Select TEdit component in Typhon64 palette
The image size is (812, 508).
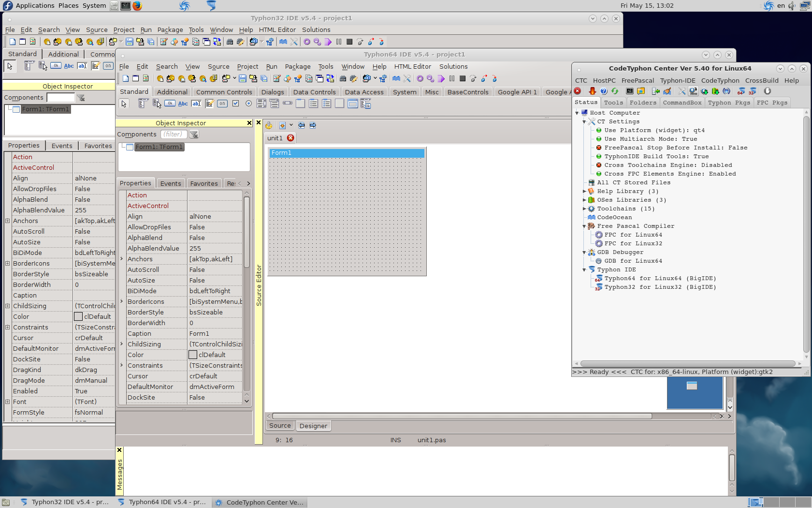[196, 103]
